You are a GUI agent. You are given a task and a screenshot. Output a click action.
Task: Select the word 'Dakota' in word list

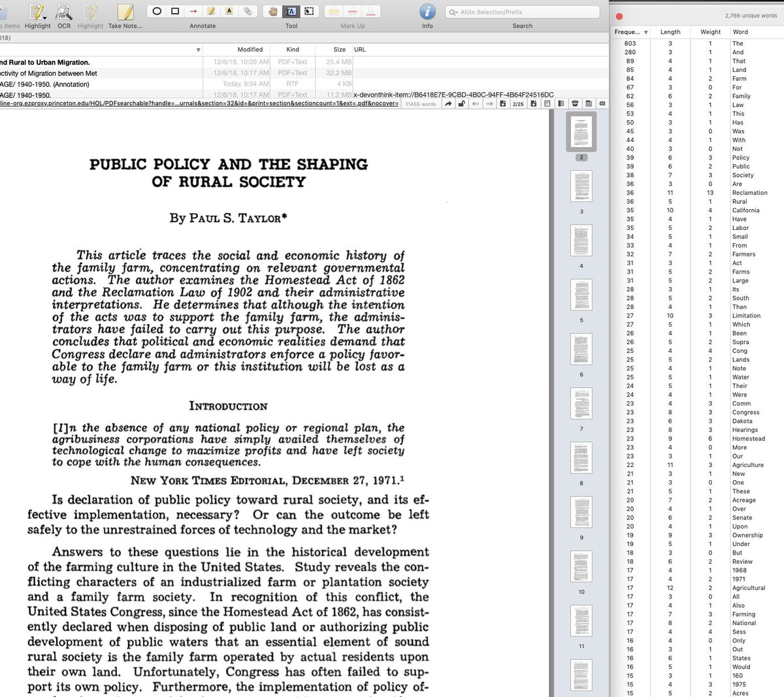point(742,421)
